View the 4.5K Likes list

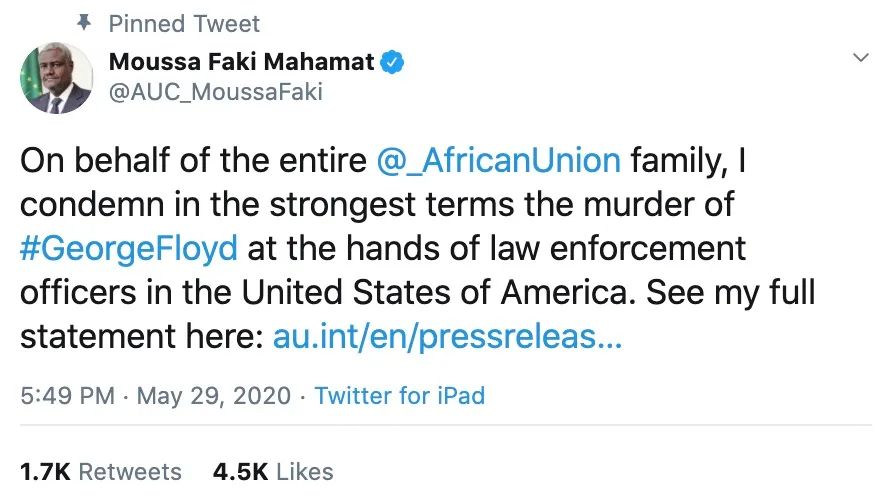click(273, 471)
